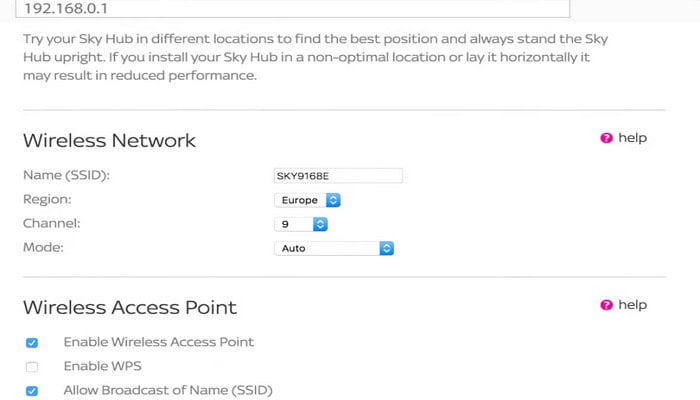Open Wireless Access Point help link text
Viewport: 700px width, 400px height.
tap(632, 305)
